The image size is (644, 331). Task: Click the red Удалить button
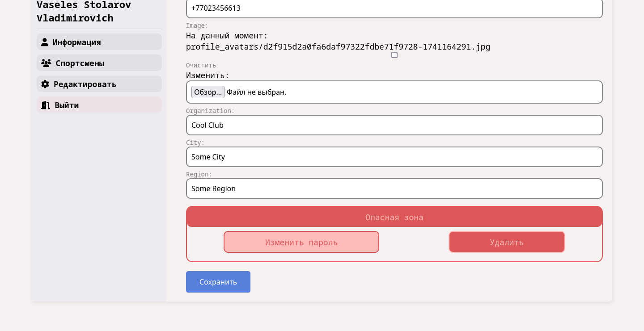(x=507, y=242)
